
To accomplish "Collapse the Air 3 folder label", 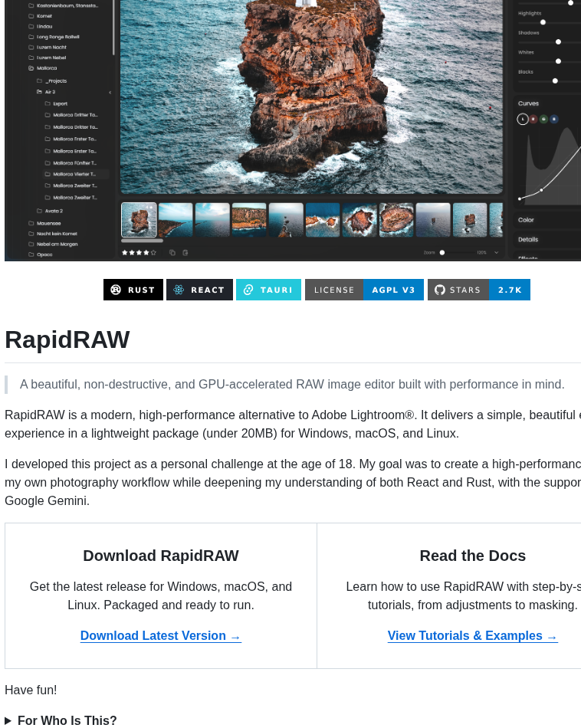I will (50, 92).
